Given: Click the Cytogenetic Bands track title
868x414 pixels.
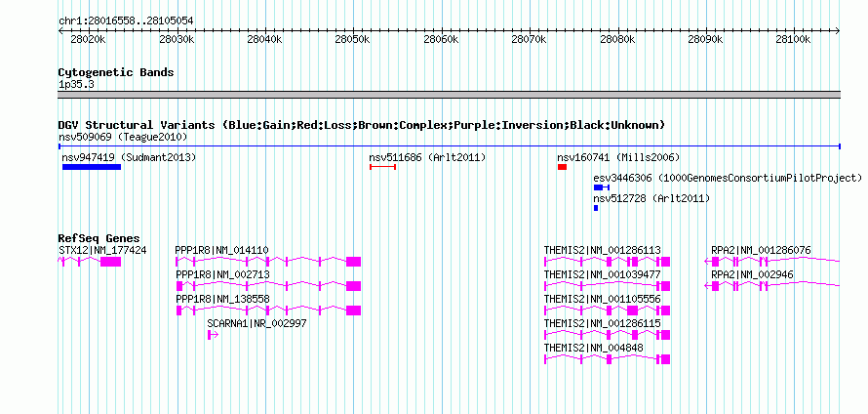Looking at the screenshot, I should pyautogui.click(x=116, y=72).
